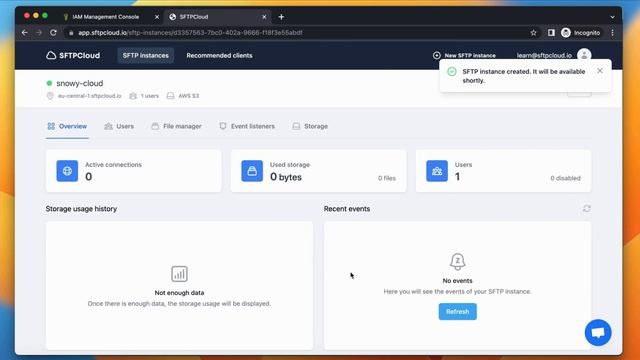Viewport: 640px width, 360px height.
Task: Open user avatar account menu
Action: [x=584, y=55]
